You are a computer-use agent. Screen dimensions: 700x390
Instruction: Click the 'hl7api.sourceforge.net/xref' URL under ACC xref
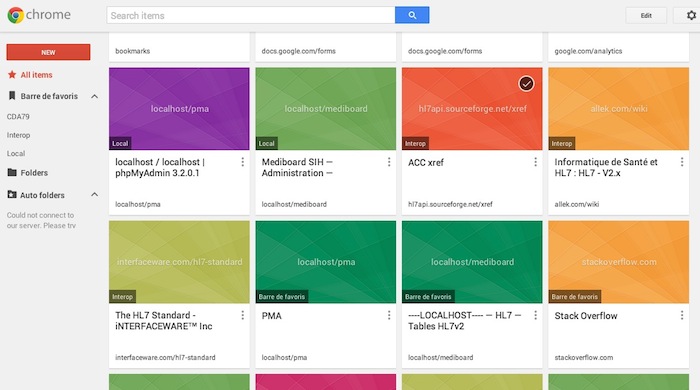coord(450,204)
